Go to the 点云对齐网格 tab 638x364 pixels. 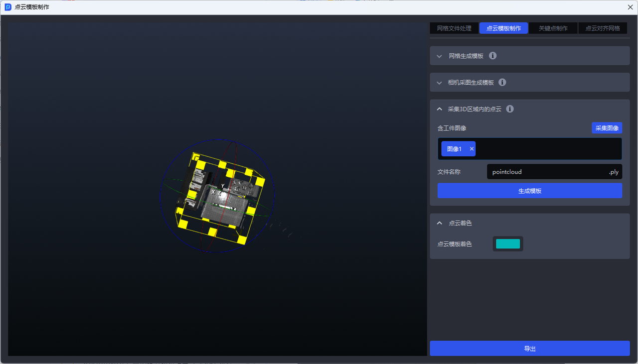[x=602, y=28]
